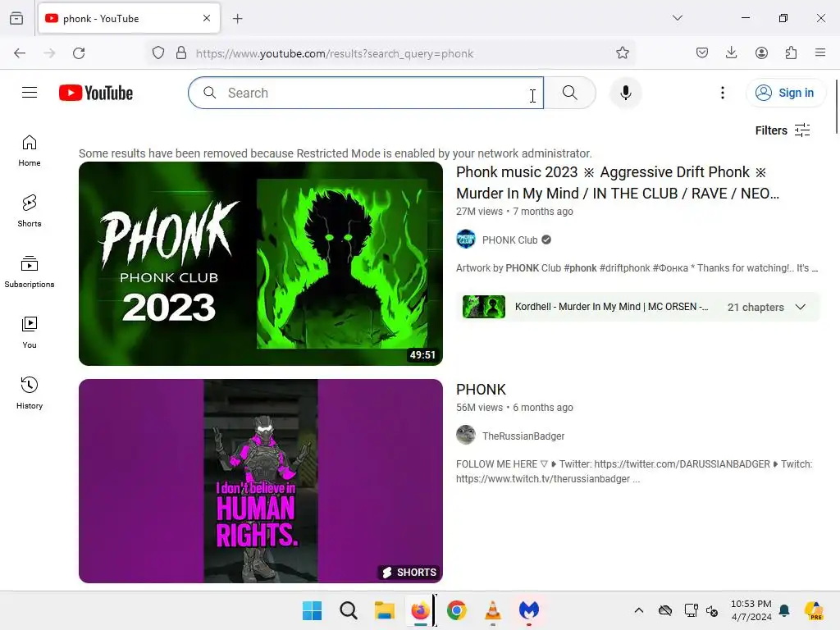This screenshot has width=840, height=630.
Task: Open Shorts in the sidebar
Action: click(30, 211)
